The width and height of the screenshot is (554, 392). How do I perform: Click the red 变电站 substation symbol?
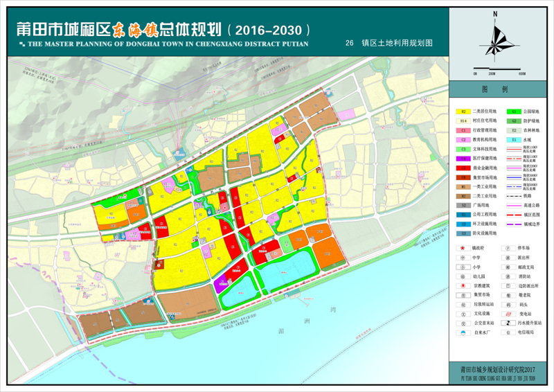tap(507, 313)
